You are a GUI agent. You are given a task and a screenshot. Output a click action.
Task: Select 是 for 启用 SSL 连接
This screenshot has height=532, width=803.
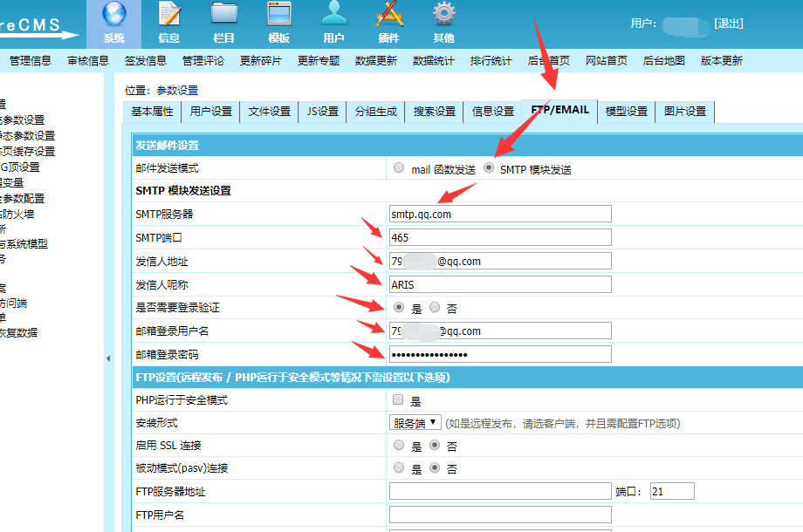399,446
